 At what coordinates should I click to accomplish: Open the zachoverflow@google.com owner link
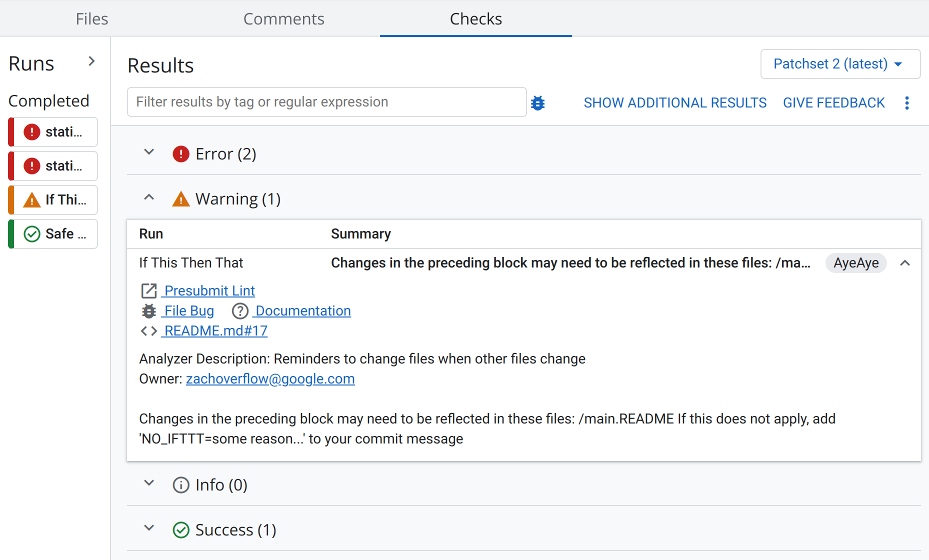(x=270, y=379)
